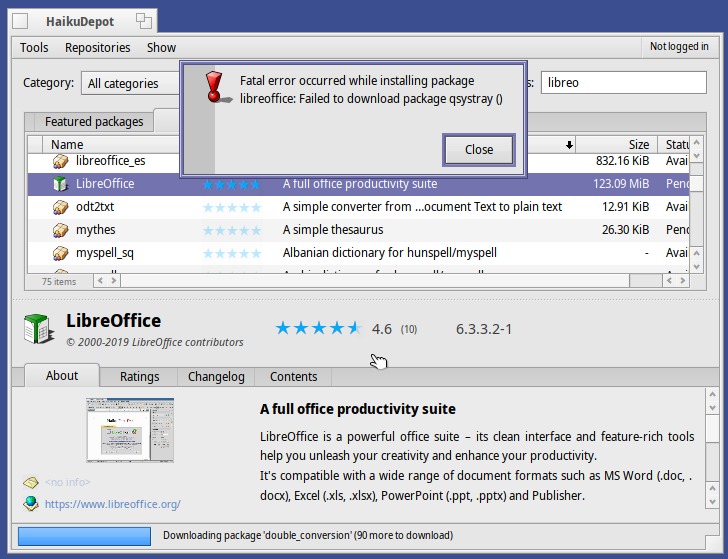Open the libreoffice.org website link
Viewport: 728px width, 559px height.
point(112,504)
